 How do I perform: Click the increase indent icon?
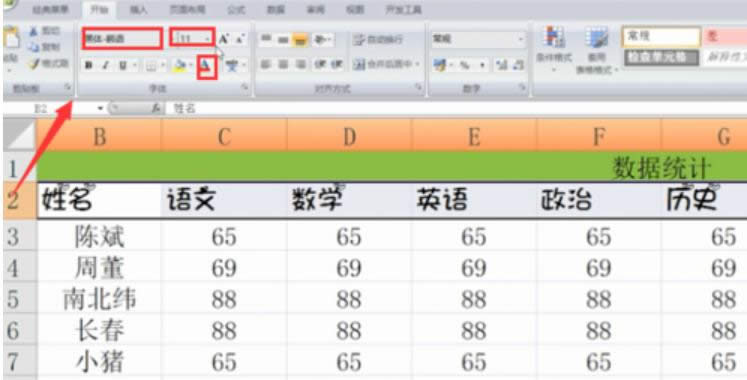click(337, 64)
